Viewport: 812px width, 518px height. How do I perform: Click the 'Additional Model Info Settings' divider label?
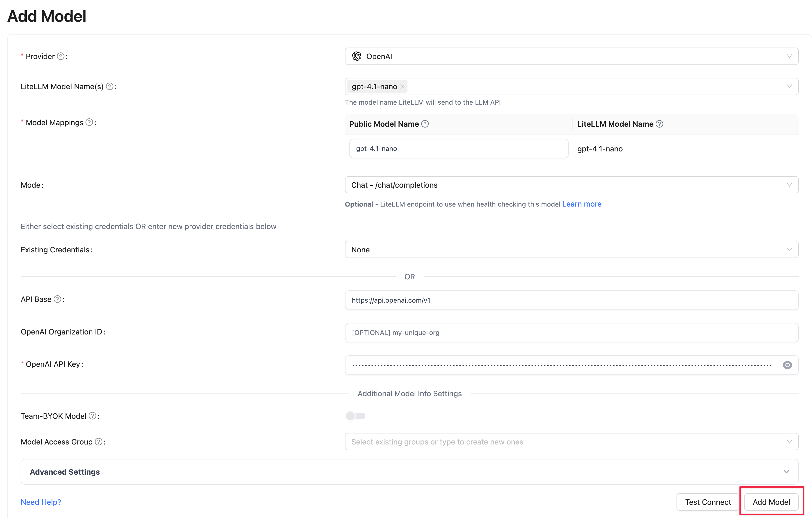pos(409,394)
